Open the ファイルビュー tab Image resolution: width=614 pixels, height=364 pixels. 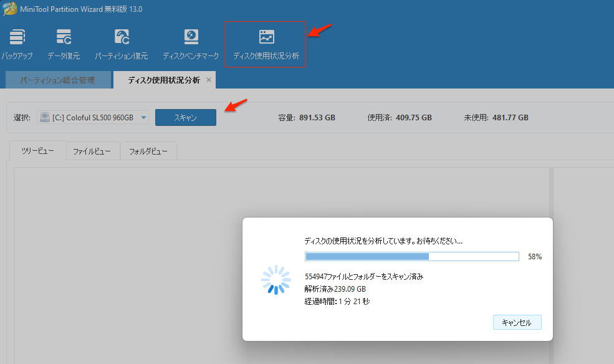click(92, 151)
